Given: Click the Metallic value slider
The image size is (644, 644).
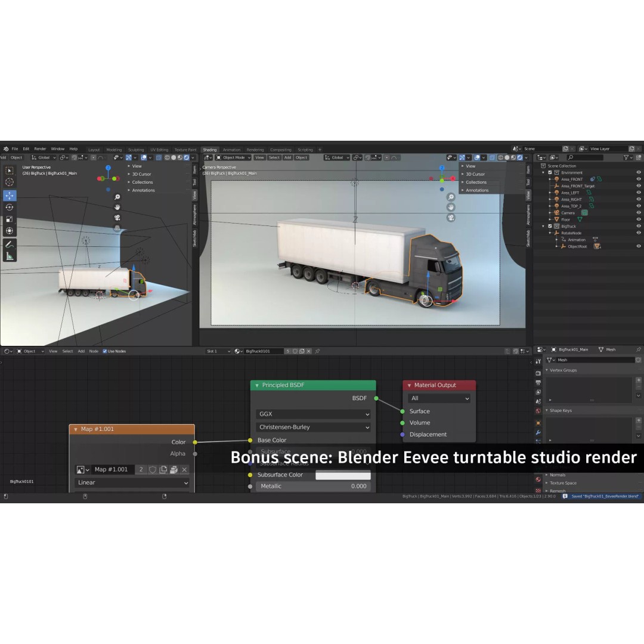Looking at the screenshot, I should click(314, 487).
